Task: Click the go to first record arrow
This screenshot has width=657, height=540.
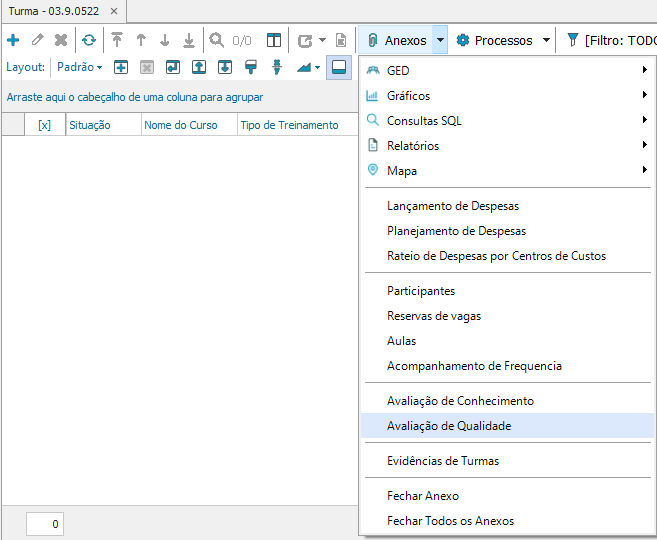Action: [117, 41]
